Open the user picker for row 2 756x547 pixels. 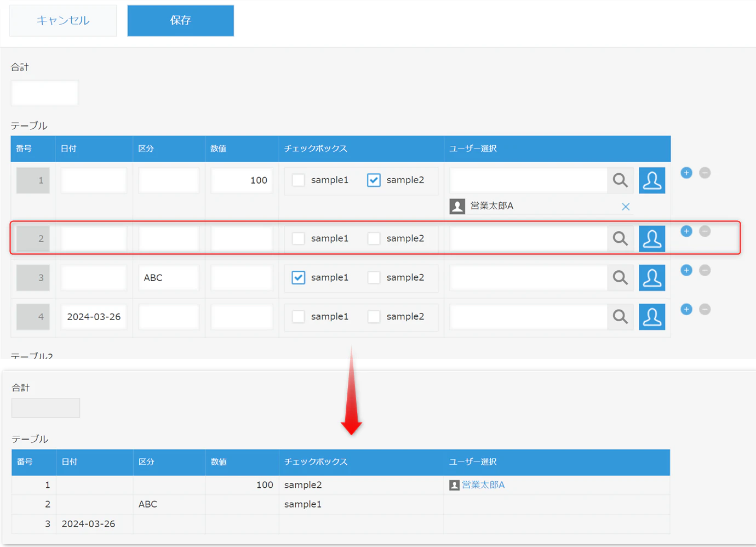tap(652, 238)
